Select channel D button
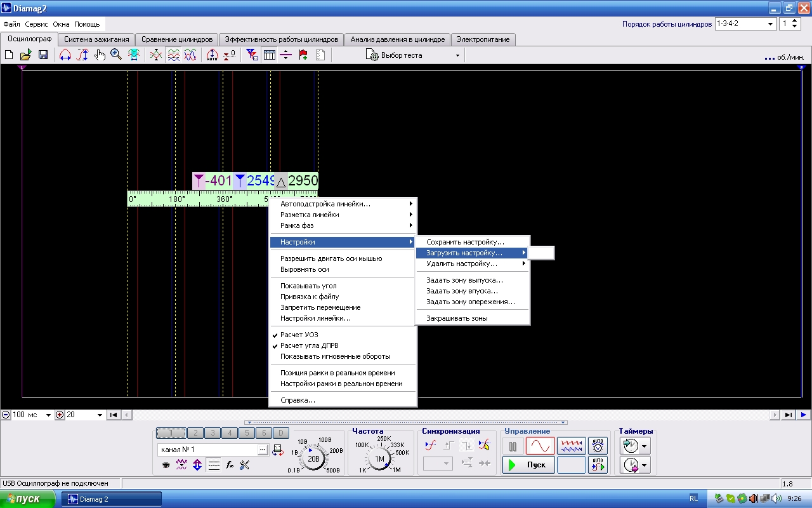 click(281, 433)
